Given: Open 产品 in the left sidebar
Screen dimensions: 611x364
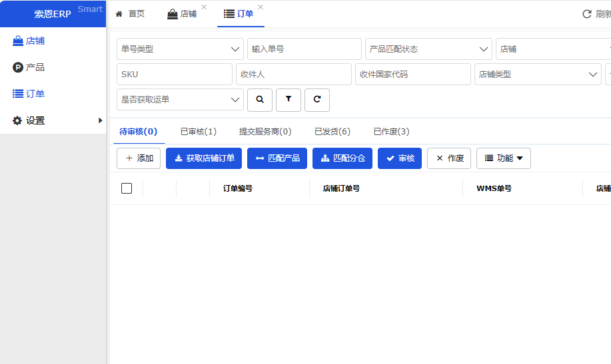Looking at the screenshot, I should (29, 67).
